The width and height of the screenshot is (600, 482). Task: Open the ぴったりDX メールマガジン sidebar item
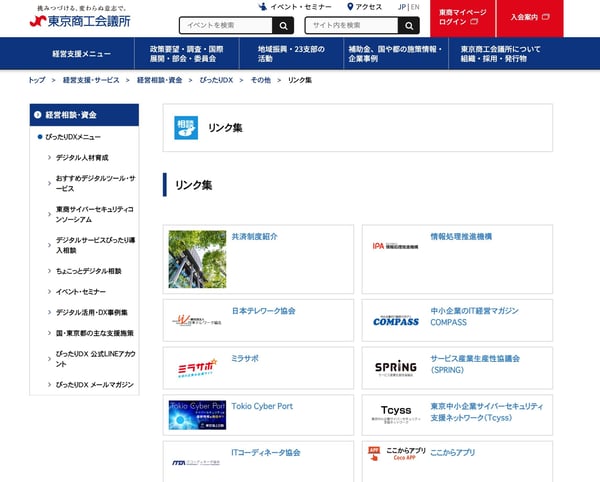click(95, 384)
